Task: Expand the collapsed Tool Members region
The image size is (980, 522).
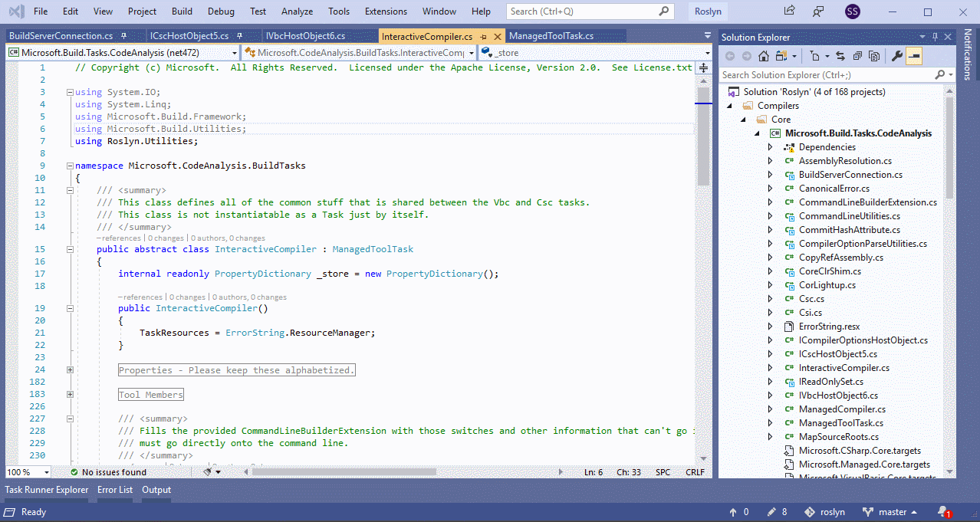Action: pos(70,395)
